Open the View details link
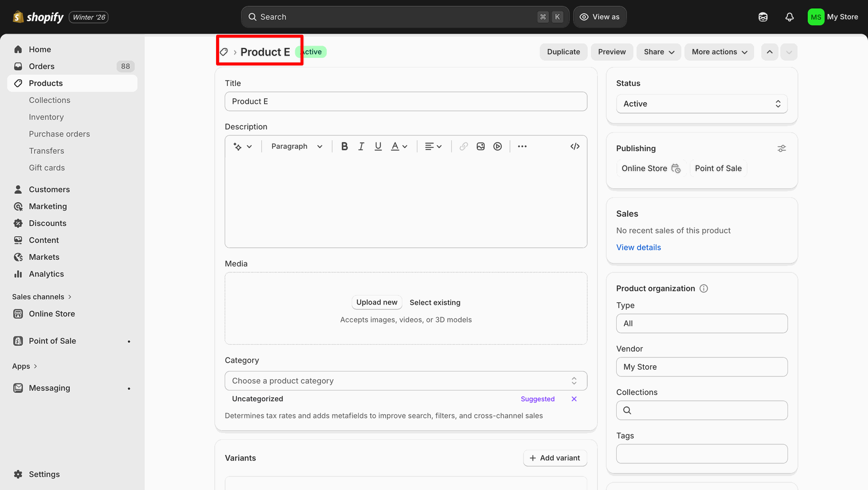 point(638,247)
